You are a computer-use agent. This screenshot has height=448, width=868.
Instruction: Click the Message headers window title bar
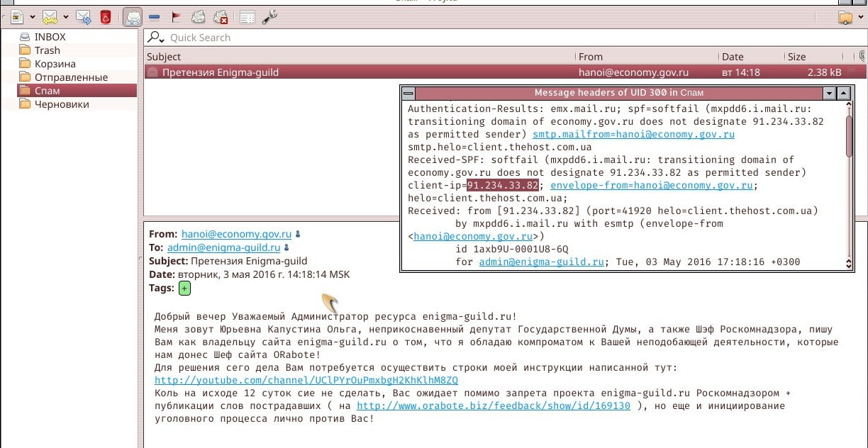(x=618, y=93)
